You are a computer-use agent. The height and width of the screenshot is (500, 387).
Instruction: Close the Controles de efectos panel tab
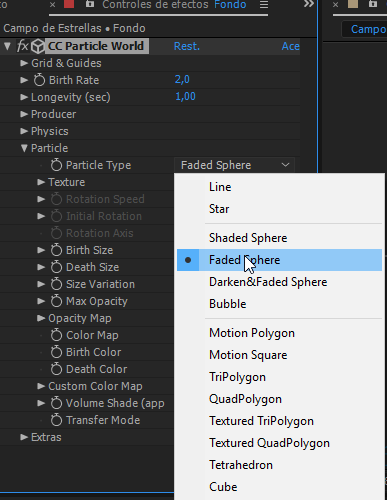click(52, 5)
